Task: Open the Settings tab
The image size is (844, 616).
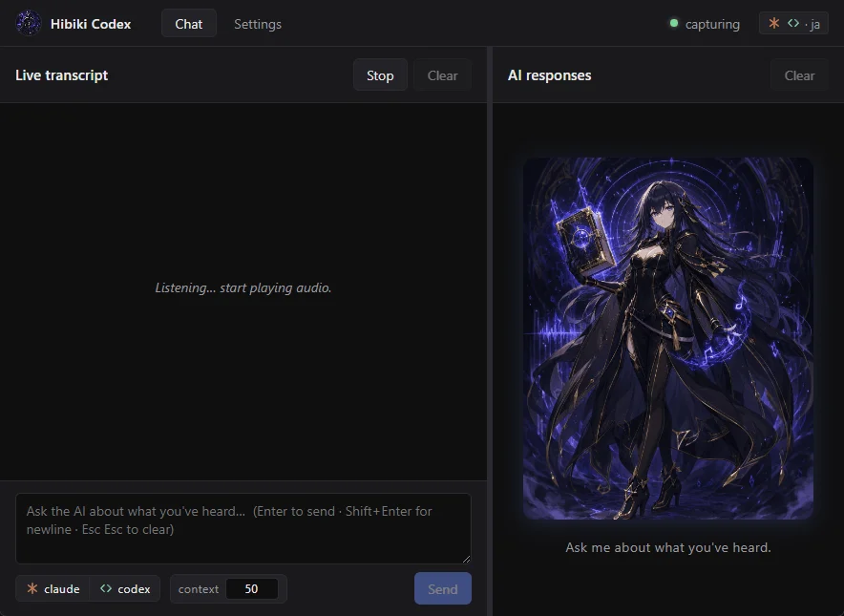Action: tap(258, 24)
